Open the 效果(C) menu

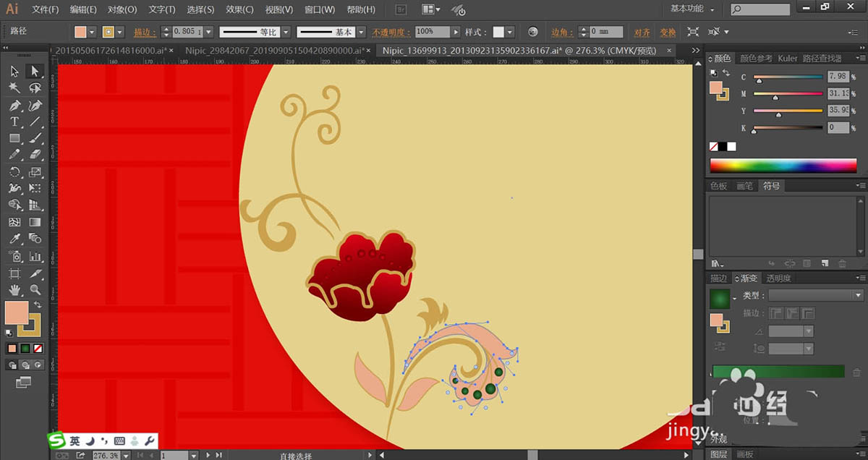click(239, 9)
